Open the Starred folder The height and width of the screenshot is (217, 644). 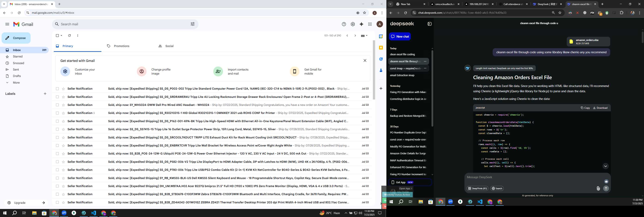[18, 57]
